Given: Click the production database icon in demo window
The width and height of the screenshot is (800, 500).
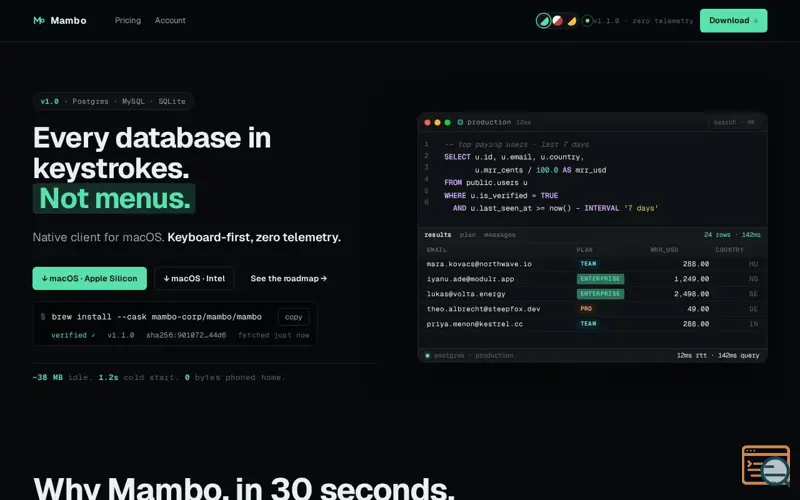Looking at the screenshot, I should click(x=460, y=122).
